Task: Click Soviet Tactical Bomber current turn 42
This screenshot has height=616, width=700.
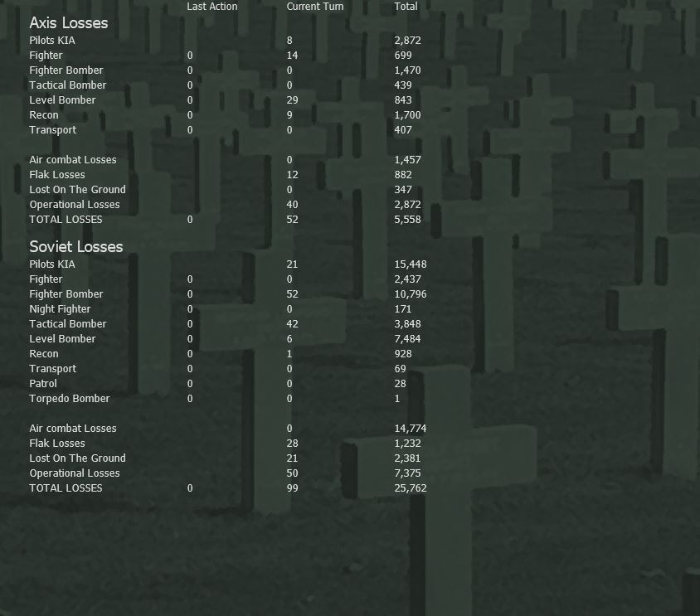Action: pos(293,324)
